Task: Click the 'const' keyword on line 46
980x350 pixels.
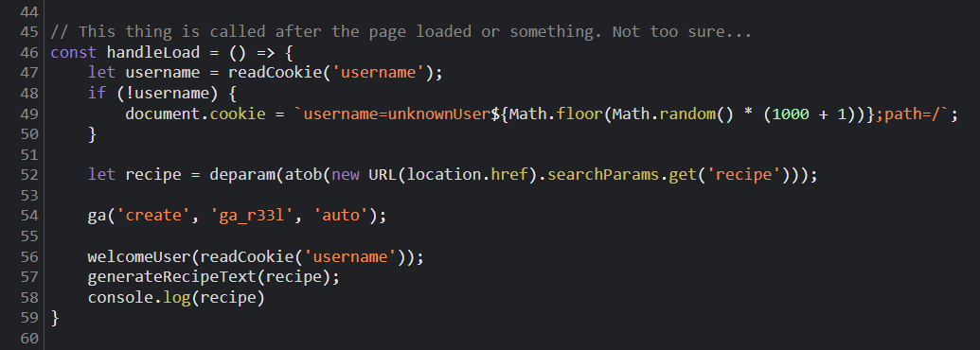Action: (74, 52)
